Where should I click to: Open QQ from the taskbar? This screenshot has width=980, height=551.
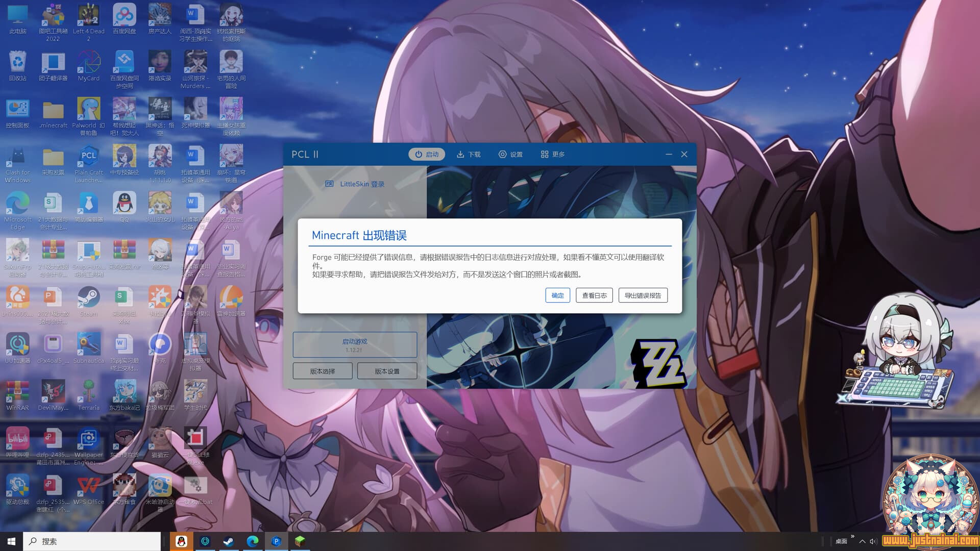[181, 541]
